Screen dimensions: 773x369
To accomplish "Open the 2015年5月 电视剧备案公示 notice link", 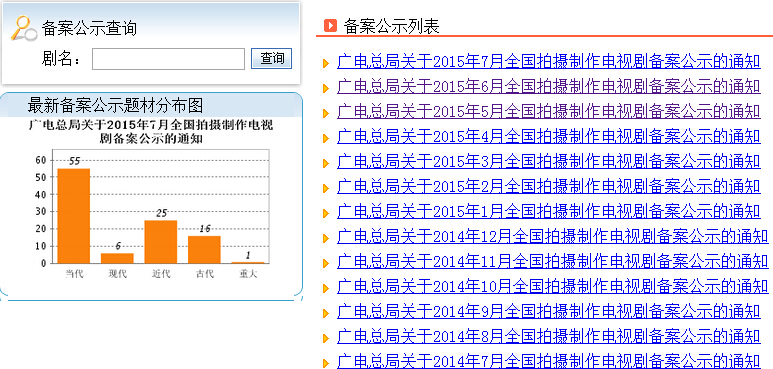I will pos(549,112).
